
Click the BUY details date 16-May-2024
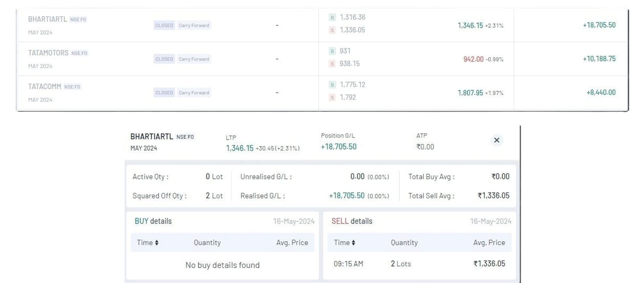293,221
